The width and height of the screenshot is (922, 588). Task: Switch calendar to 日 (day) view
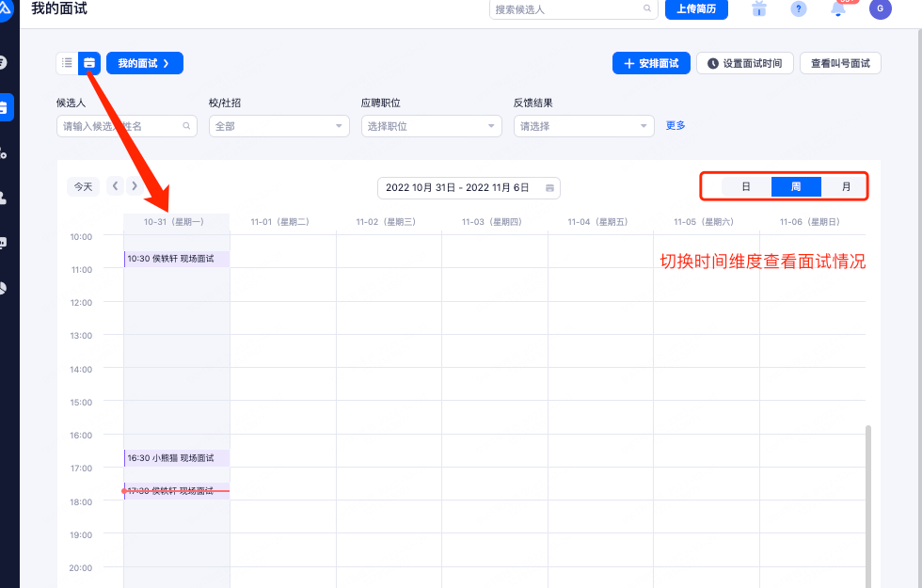point(746,186)
